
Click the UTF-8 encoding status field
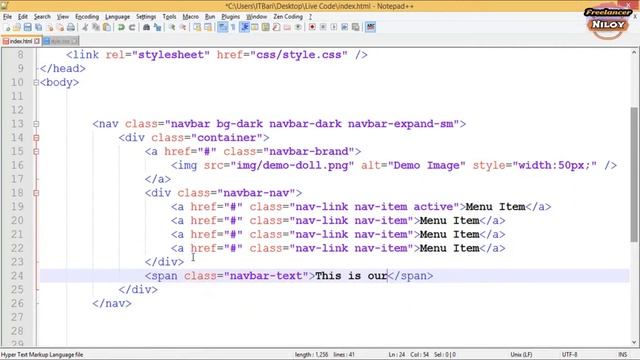coord(569,355)
